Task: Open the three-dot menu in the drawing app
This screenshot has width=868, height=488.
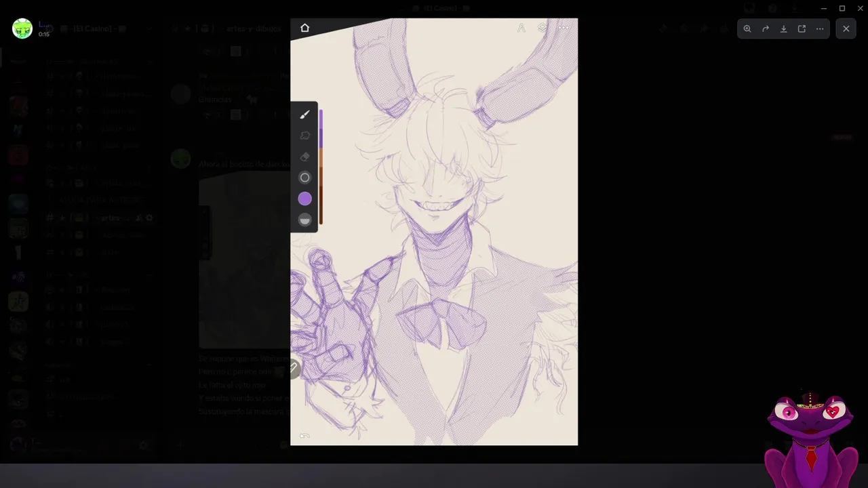Action: [x=563, y=28]
